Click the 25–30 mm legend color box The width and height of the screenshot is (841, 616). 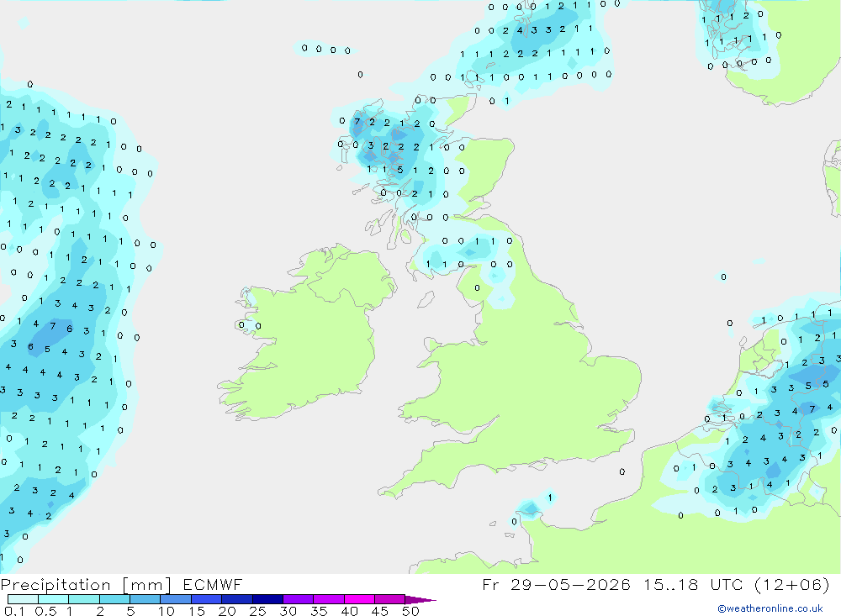click(267, 599)
